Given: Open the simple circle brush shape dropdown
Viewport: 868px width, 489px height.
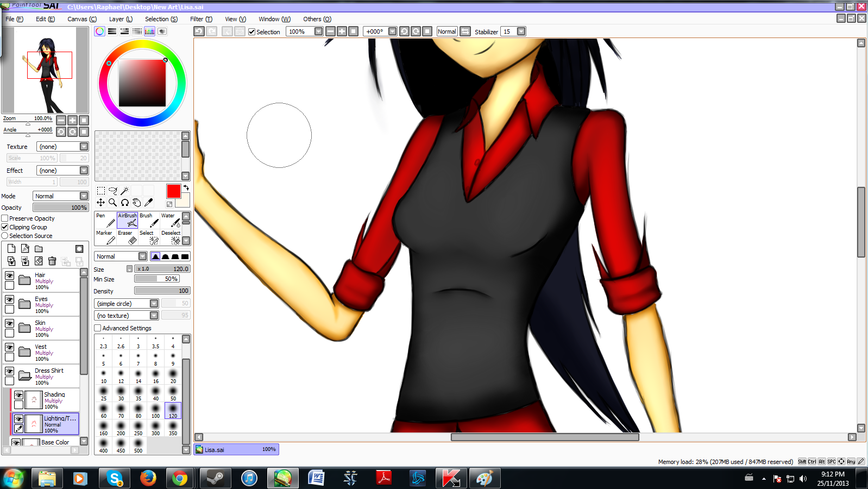Looking at the screenshot, I should (154, 304).
